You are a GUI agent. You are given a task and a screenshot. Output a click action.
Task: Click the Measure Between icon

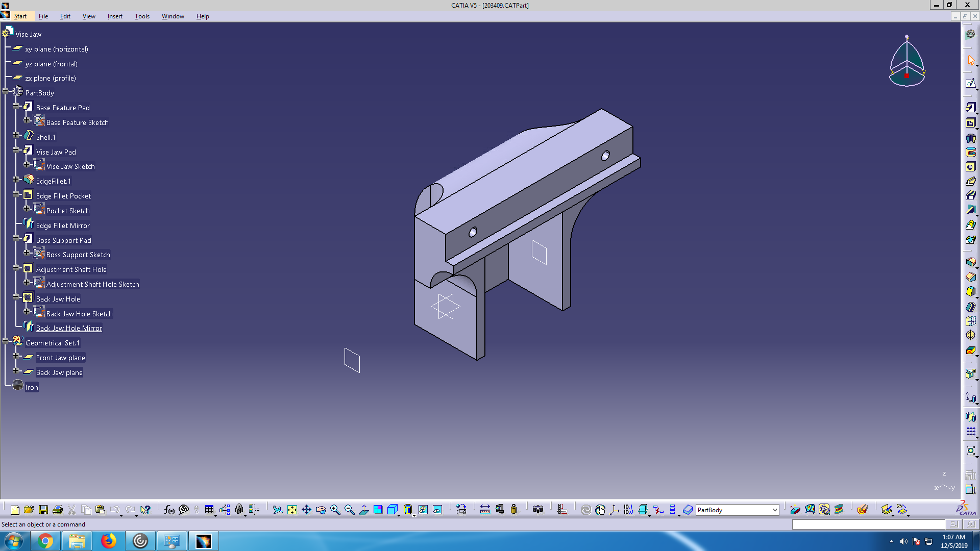coord(485,510)
